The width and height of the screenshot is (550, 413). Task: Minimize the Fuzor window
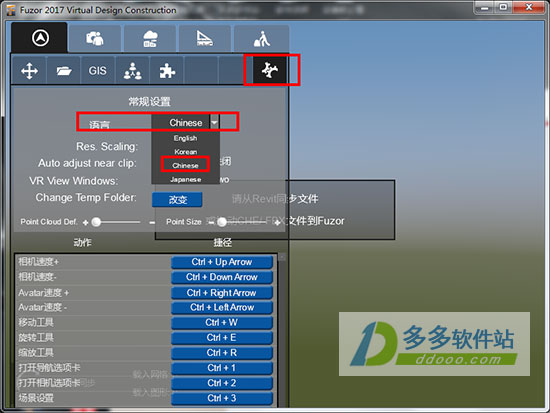click(484, 7)
